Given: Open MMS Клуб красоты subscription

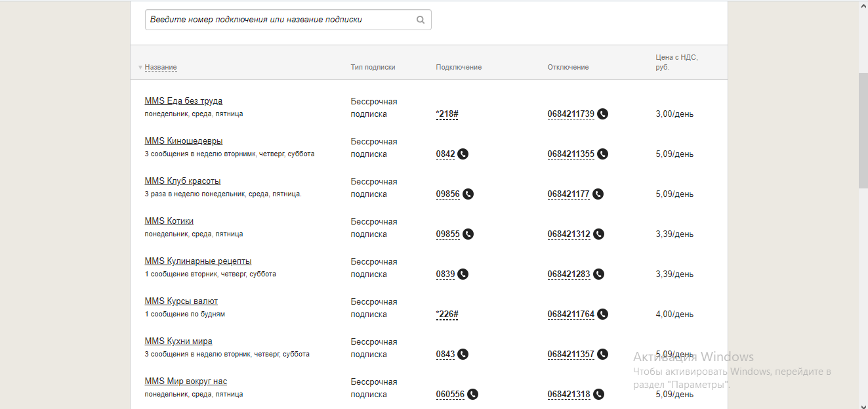Looking at the screenshot, I should [x=182, y=181].
